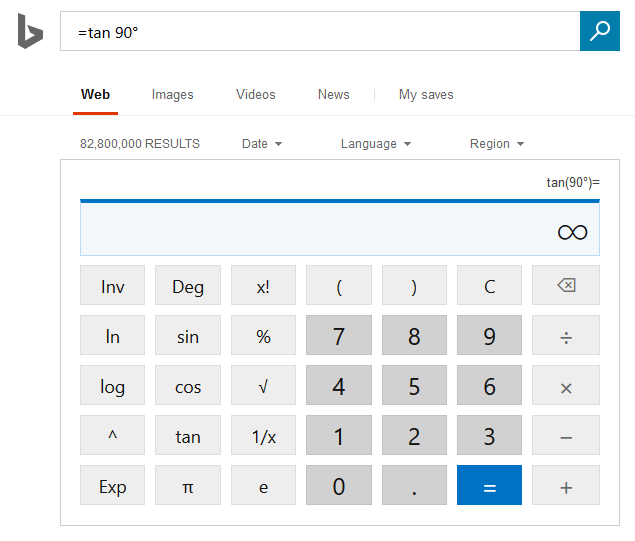The image size is (635, 541).
Task: Toggle the Inv inverse functions key
Action: pyautogui.click(x=113, y=286)
